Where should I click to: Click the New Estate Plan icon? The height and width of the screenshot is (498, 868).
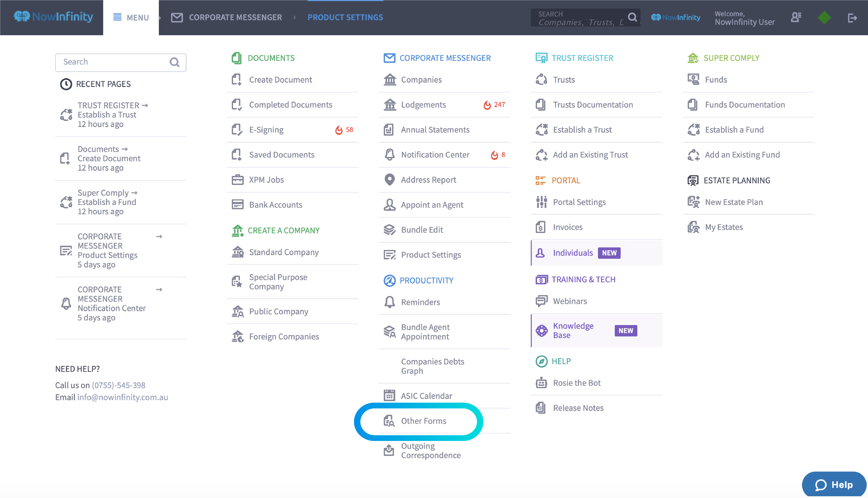click(693, 202)
